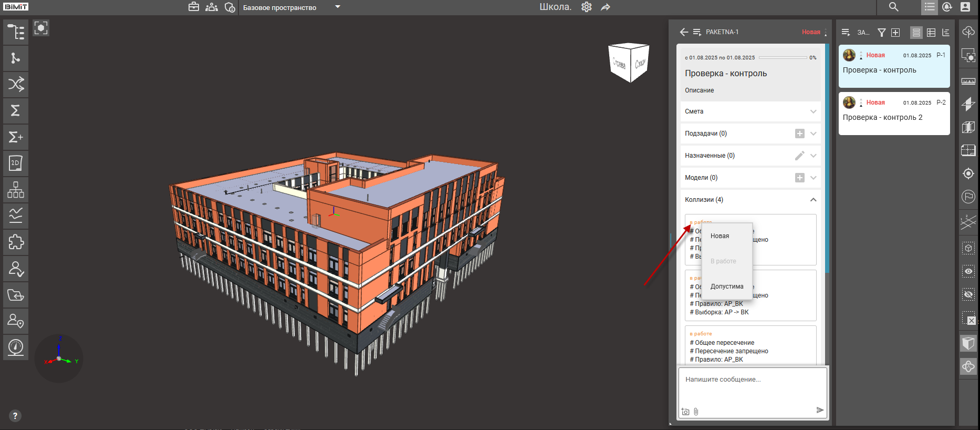This screenshot has width=980, height=430.
Task: Select the ruler measurement tool
Action: pos(968,81)
